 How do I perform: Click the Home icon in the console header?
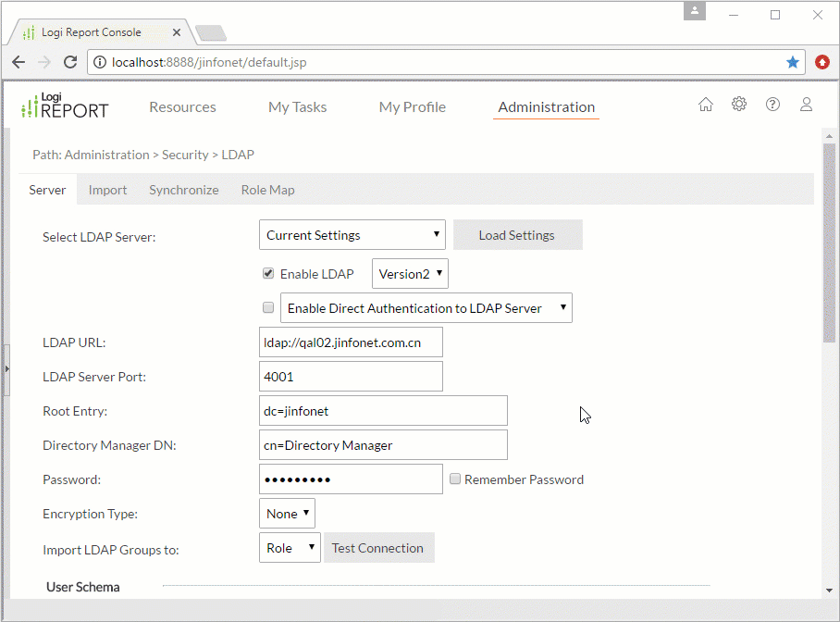click(x=706, y=104)
